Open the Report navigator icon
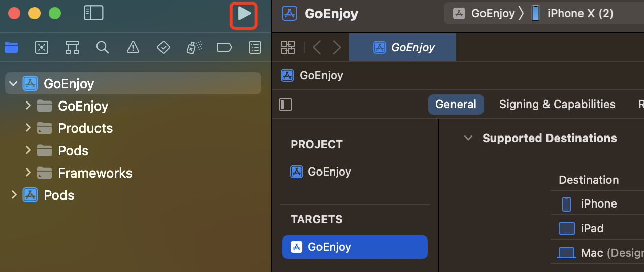Viewport: 644px width, 272px height. (x=254, y=48)
